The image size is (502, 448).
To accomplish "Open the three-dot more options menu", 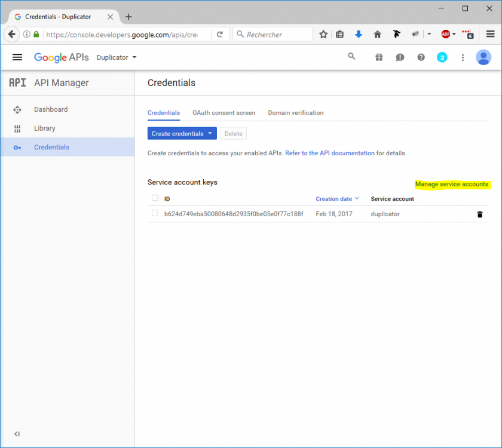I will (x=463, y=57).
